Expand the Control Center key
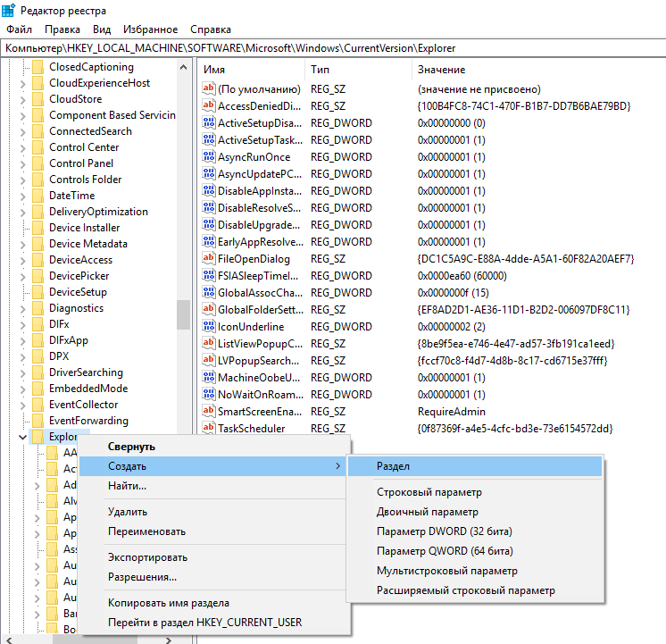This screenshot has height=644, width=666. [23, 148]
